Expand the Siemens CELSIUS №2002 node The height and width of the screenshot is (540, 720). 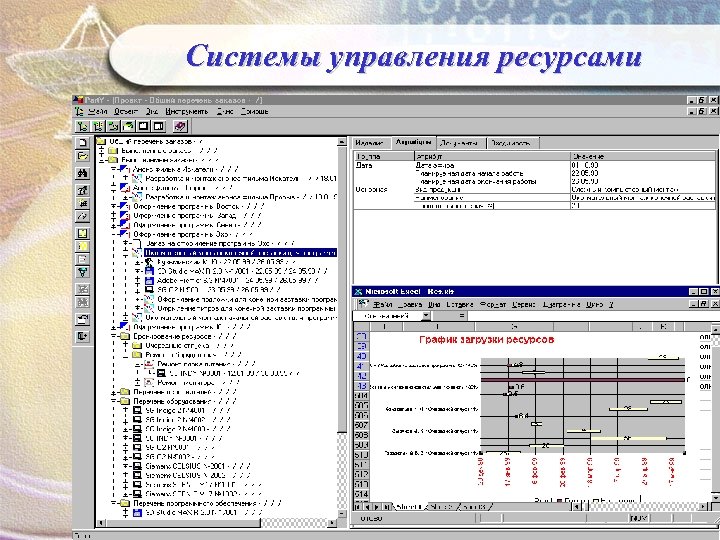click(125, 475)
